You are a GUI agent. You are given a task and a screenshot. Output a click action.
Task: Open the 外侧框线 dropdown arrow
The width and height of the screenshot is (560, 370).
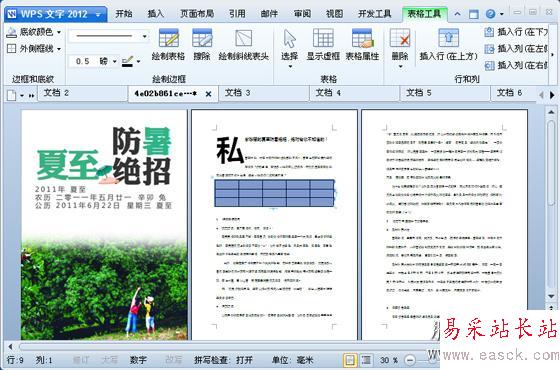point(59,49)
